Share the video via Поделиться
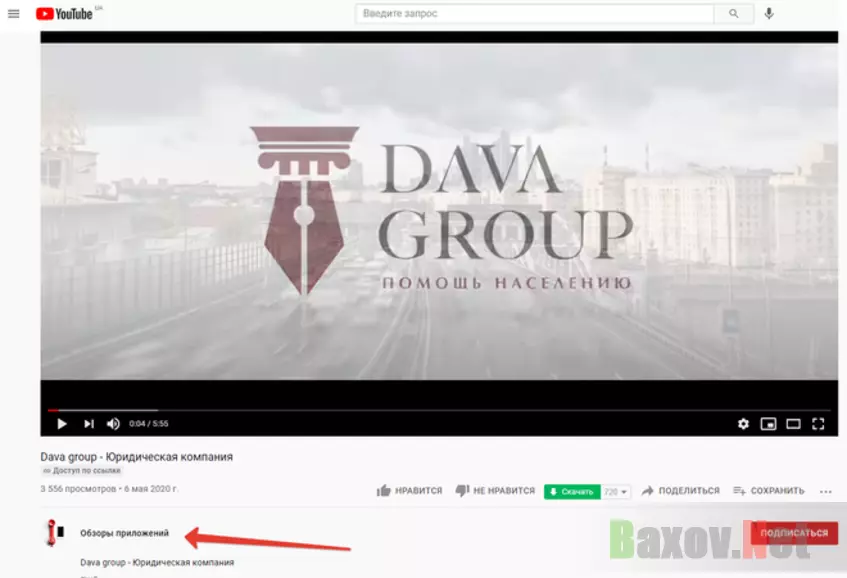847x578 pixels. (x=680, y=491)
